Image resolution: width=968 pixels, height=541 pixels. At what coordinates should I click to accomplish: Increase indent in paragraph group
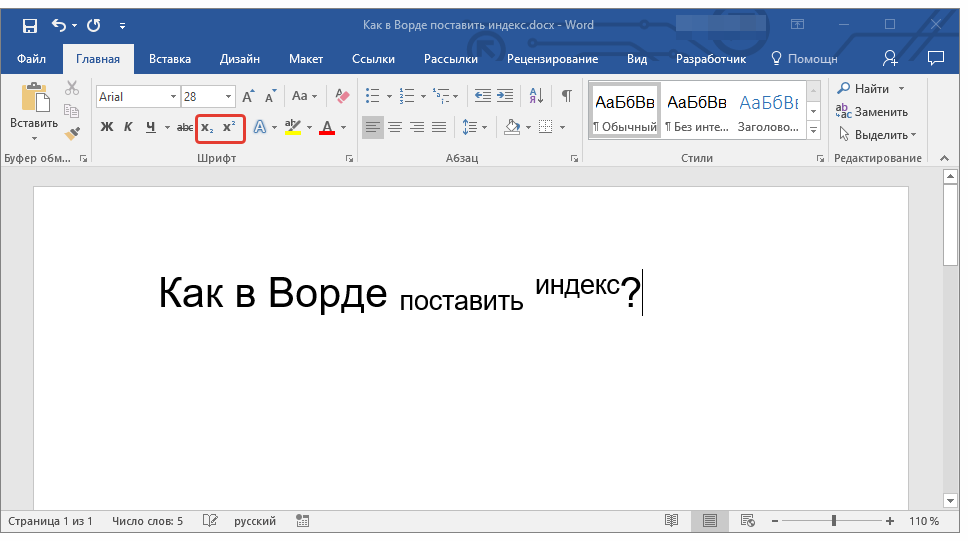pyautogui.click(x=505, y=96)
